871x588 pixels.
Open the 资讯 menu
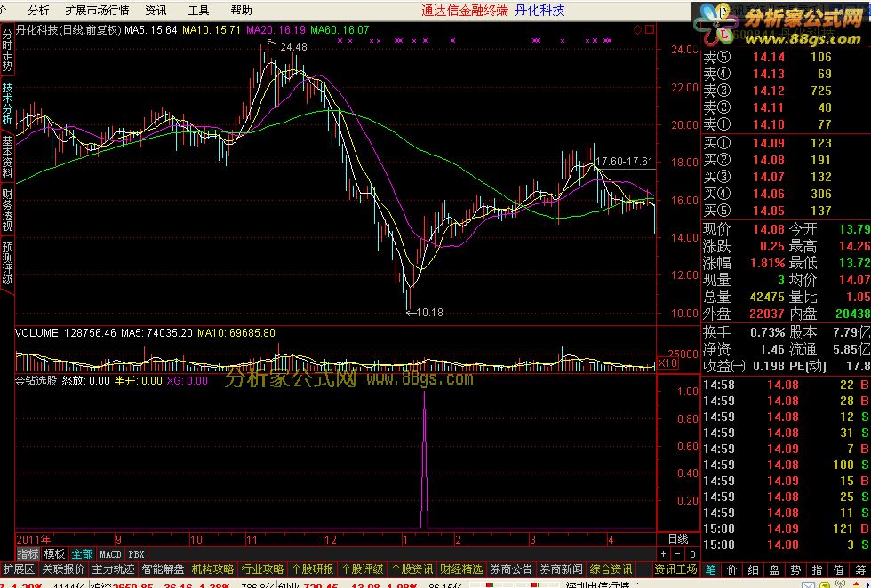[156, 10]
